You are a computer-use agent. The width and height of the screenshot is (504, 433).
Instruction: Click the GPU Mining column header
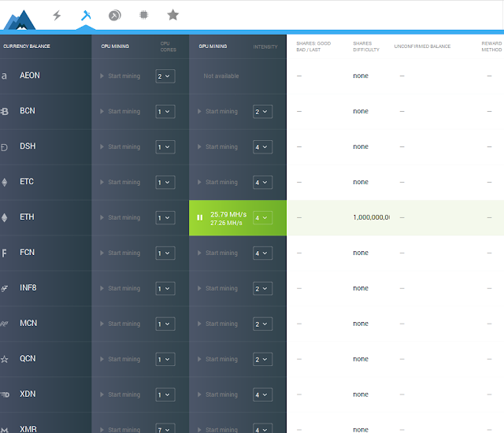213,46
